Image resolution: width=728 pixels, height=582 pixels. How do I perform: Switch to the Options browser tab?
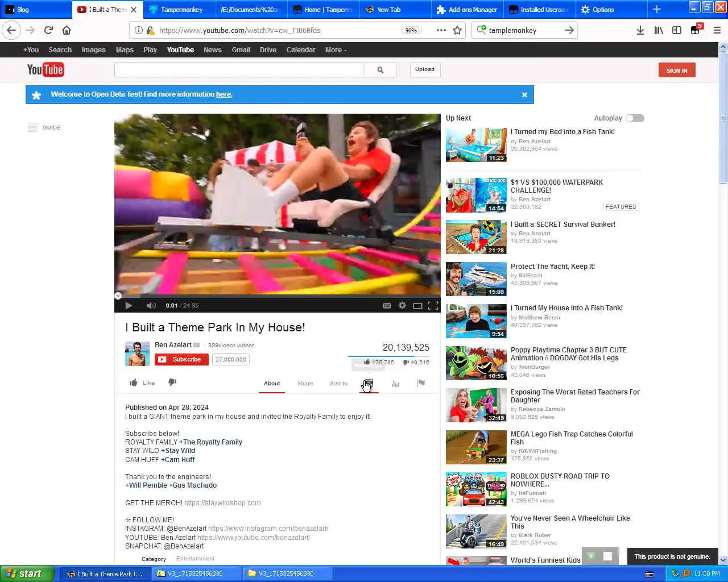pos(611,10)
